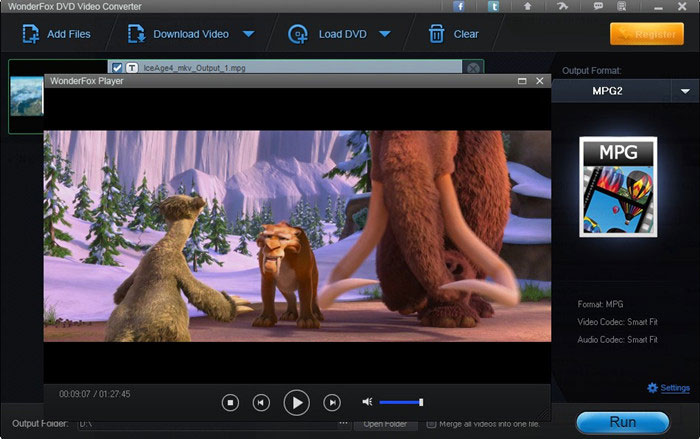
Task: Stop playback in the player
Action: coord(230,403)
